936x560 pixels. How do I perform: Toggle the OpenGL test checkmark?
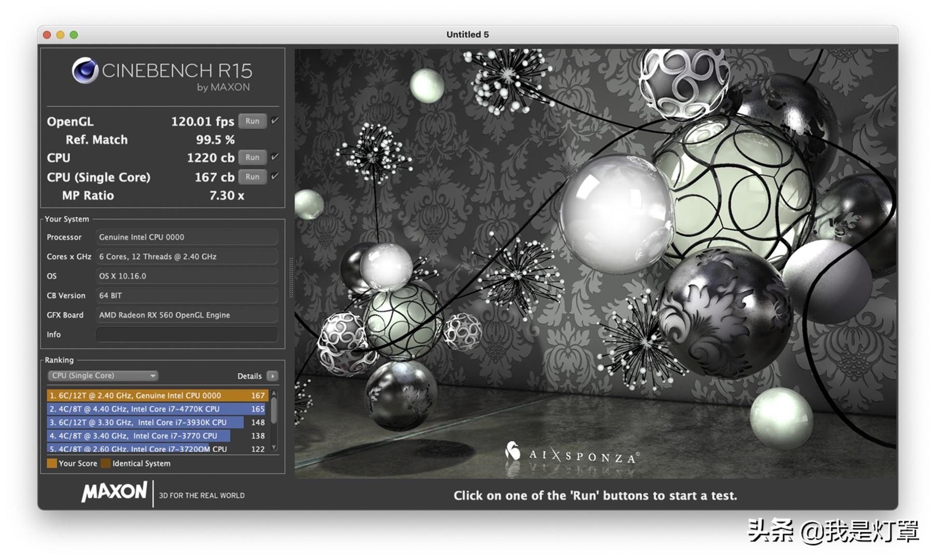pos(275,120)
